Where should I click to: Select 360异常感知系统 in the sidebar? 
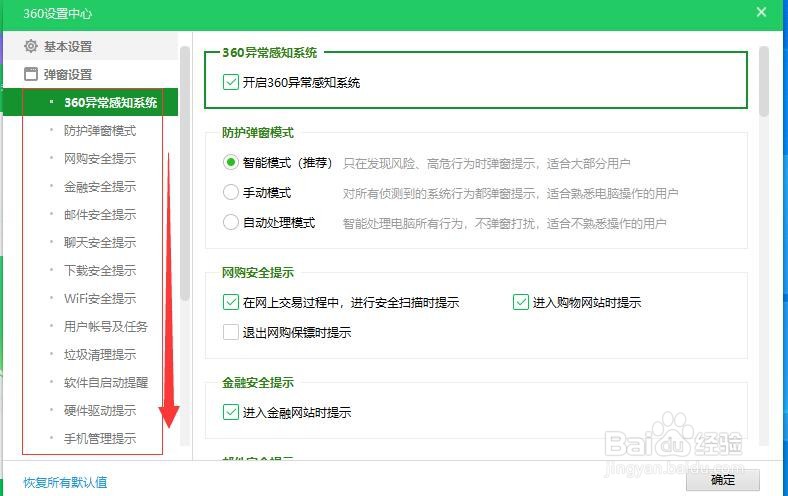(90, 103)
